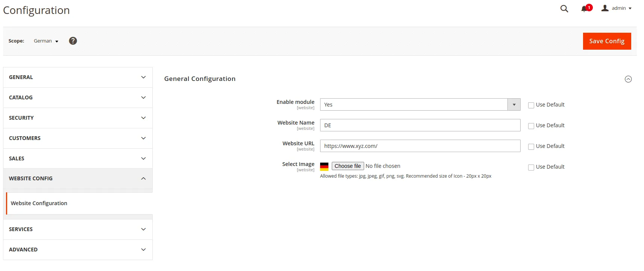Click the Choose file button
The width and height of the screenshot is (644, 271).
pos(348,166)
